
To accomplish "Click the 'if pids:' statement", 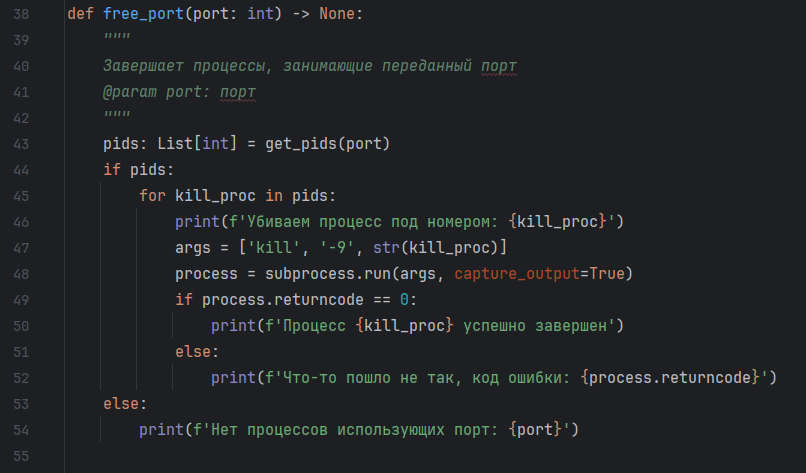I will tap(139, 170).
